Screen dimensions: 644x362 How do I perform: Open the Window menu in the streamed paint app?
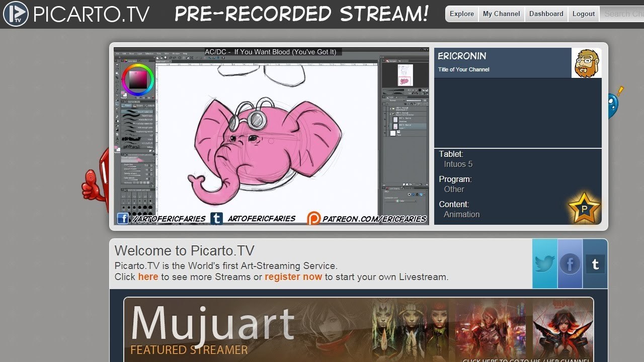(176, 53)
